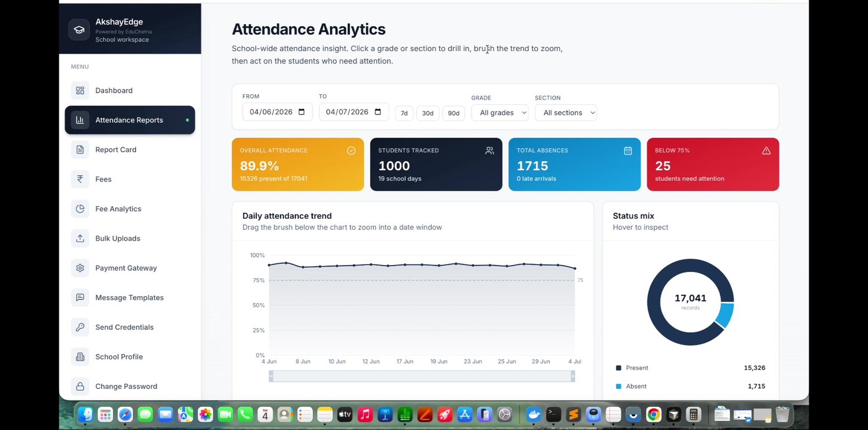Expand the All grades dropdown

pos(500,113)
